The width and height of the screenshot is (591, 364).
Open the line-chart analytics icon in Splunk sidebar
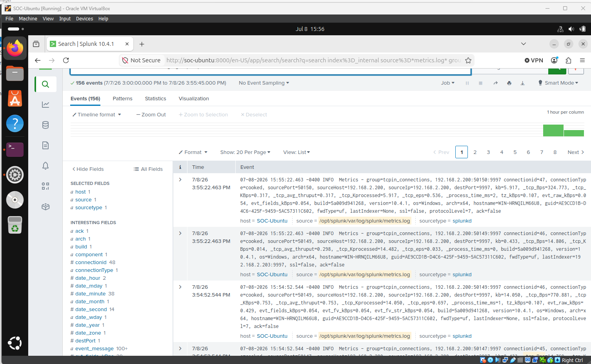click(45, 105)
